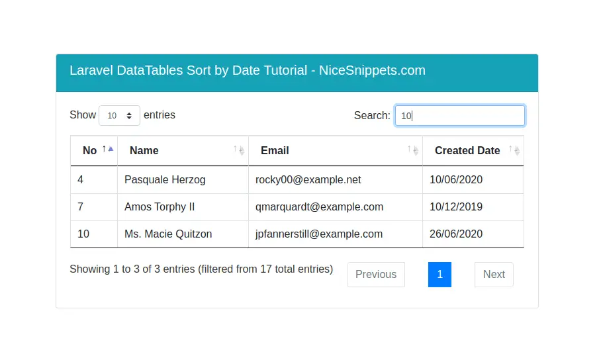Click the Showing 1 to 3 entries info
This screenshot has width=601, height=364.
tap(201, 269)
